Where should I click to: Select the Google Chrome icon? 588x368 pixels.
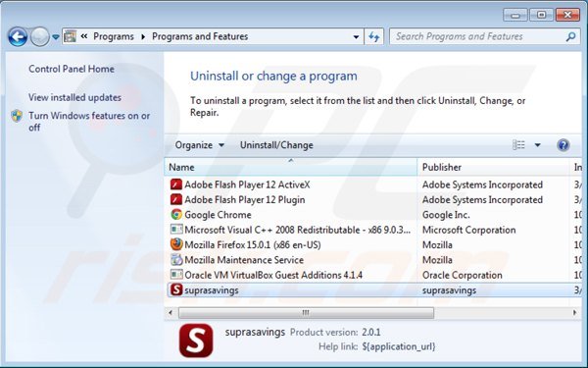pyautogui.click(x=176, y=214)
